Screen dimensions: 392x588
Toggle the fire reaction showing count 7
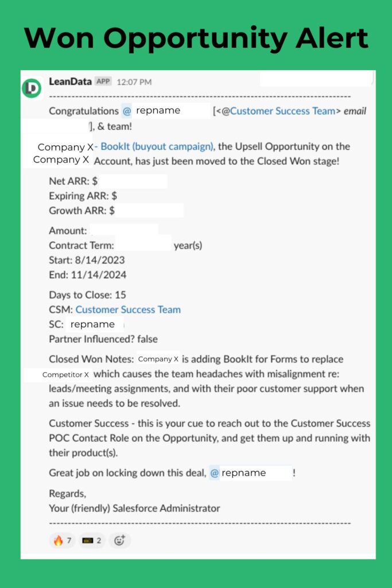tap(62, 540)
